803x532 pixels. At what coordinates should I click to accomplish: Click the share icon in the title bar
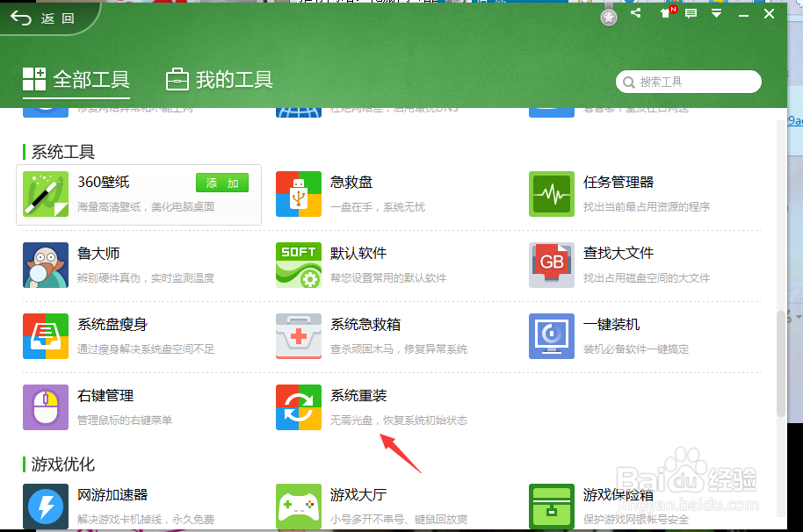(x=636, y=13)
